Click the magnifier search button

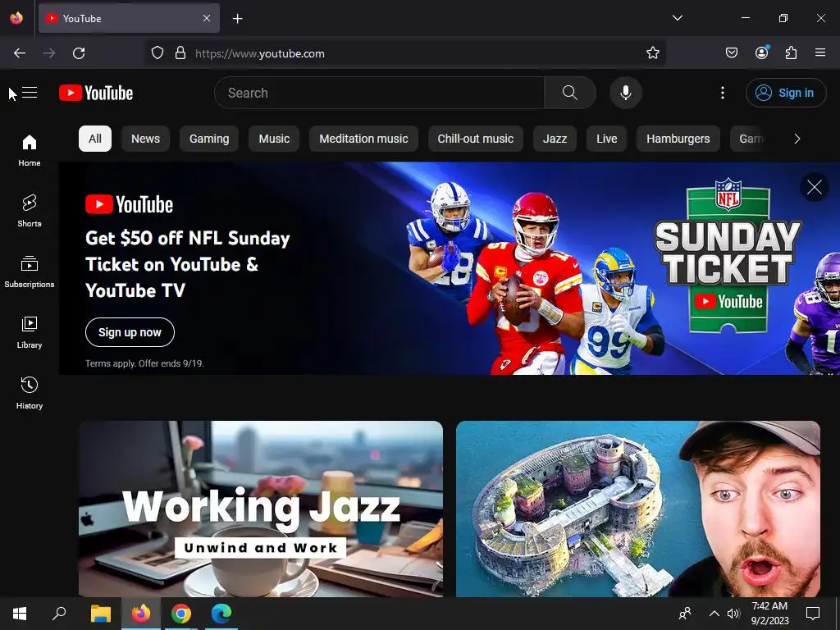(x=570, y=93)
